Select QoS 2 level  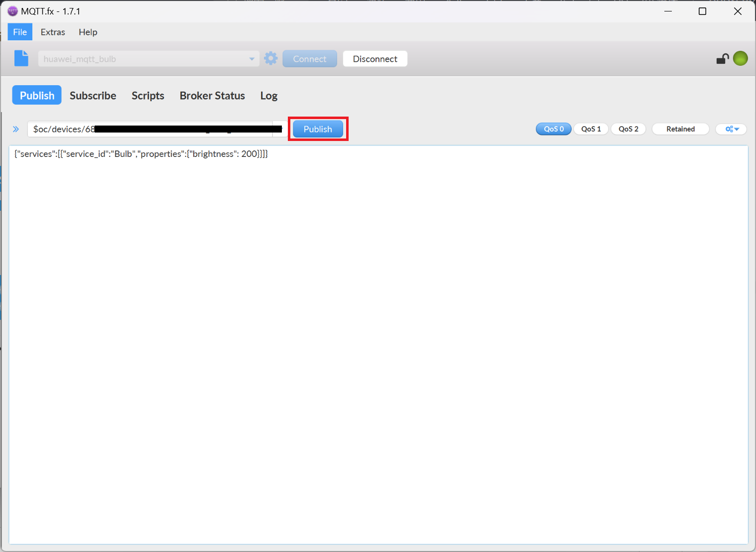click(629, 129)
